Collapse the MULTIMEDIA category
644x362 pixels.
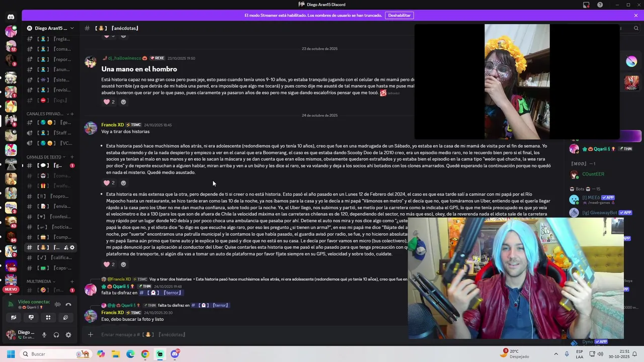(40, 282)
